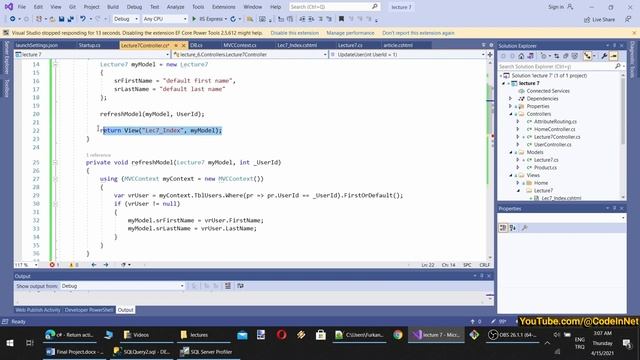Open the Extensions menu
Screen dimensions: 640x360
pos(224,7)
